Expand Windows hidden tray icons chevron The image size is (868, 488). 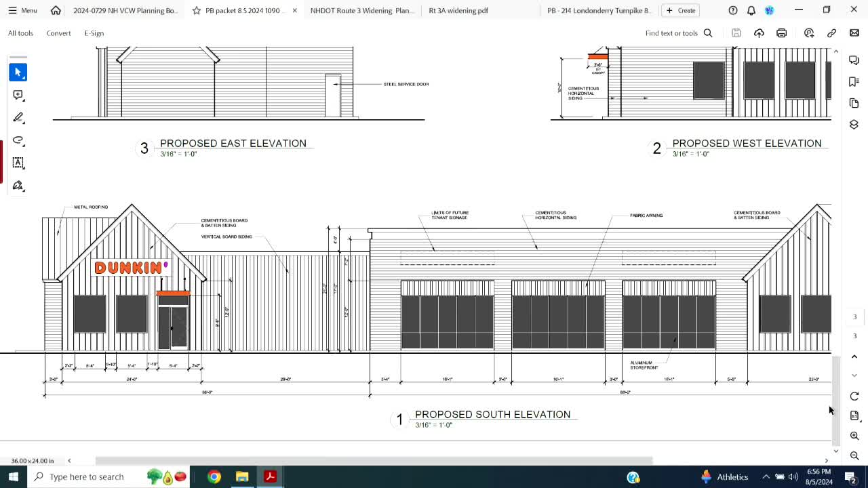pos(766,476)
